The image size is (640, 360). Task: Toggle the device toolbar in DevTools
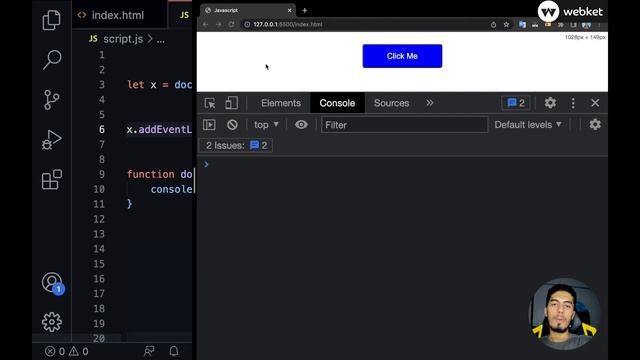(x=231, y=103)
